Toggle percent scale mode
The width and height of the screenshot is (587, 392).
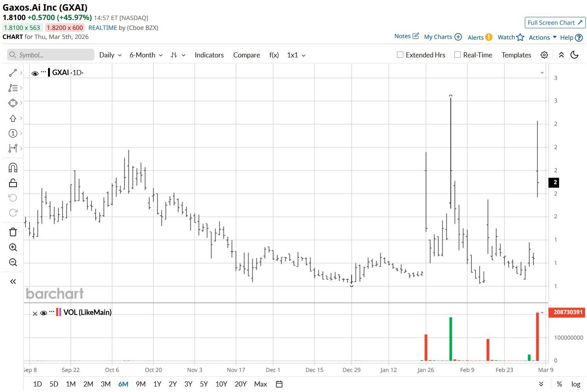pos(559,384)
